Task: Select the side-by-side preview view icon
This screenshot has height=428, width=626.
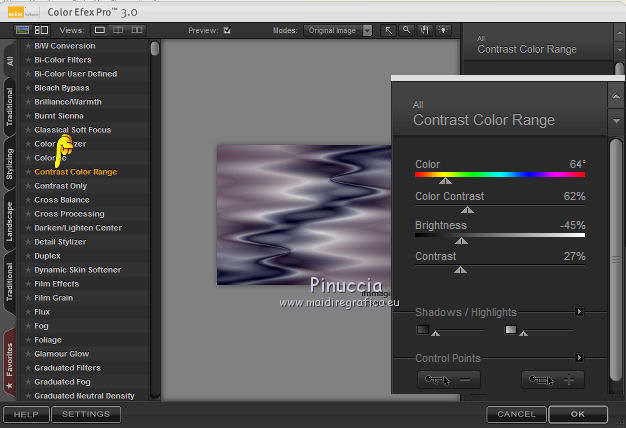Action: pyautogui.click(x=137, y=30)
